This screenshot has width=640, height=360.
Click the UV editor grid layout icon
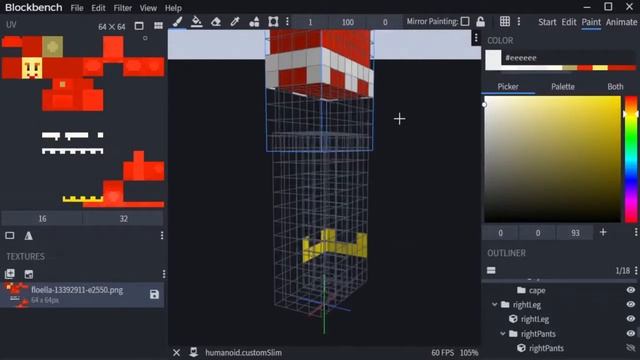point(158,26)
